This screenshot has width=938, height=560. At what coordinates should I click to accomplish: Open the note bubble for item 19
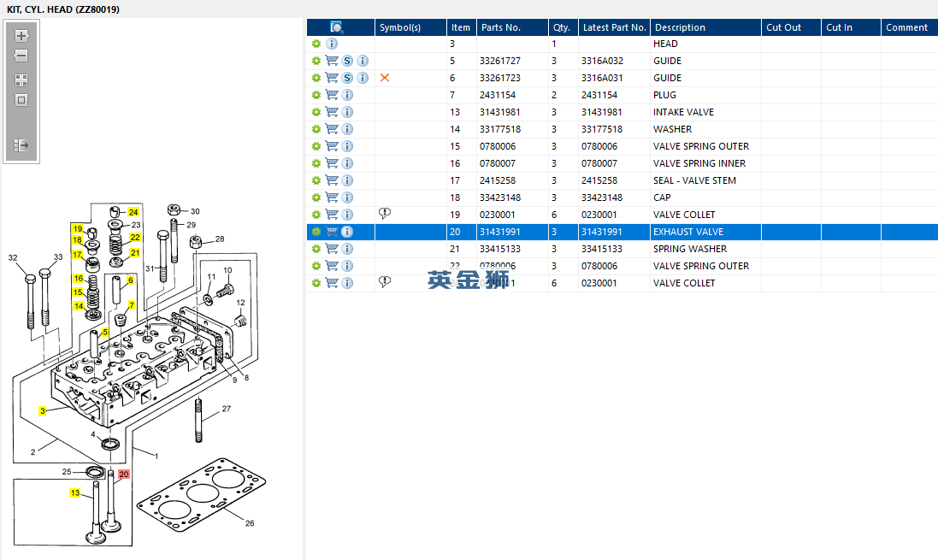click(x=385, y=214)
